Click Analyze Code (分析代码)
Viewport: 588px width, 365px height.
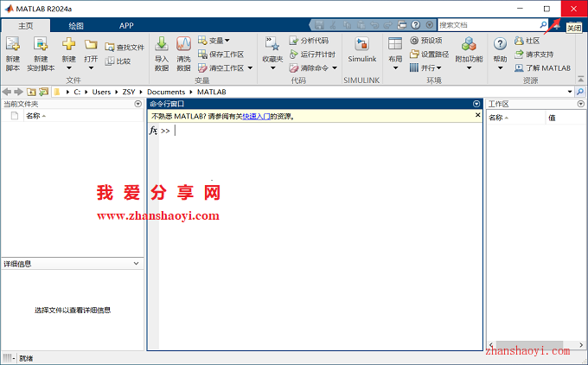pos(309,40)
